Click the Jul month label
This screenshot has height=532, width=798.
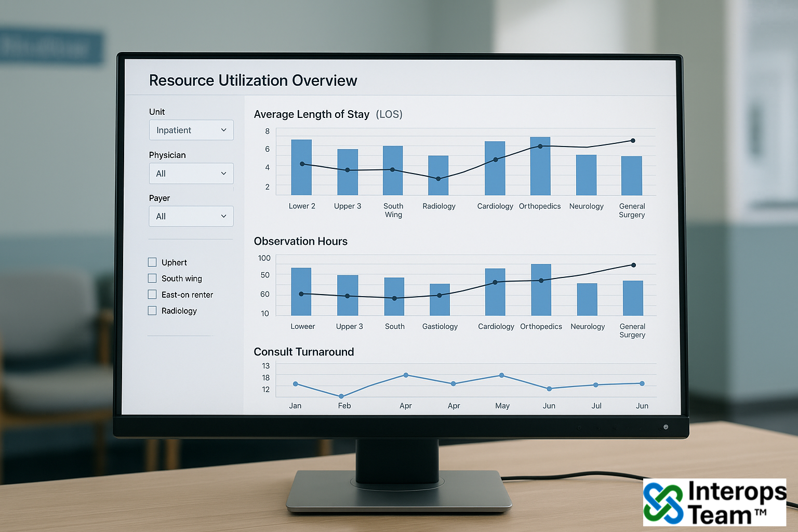click(596, 406)
